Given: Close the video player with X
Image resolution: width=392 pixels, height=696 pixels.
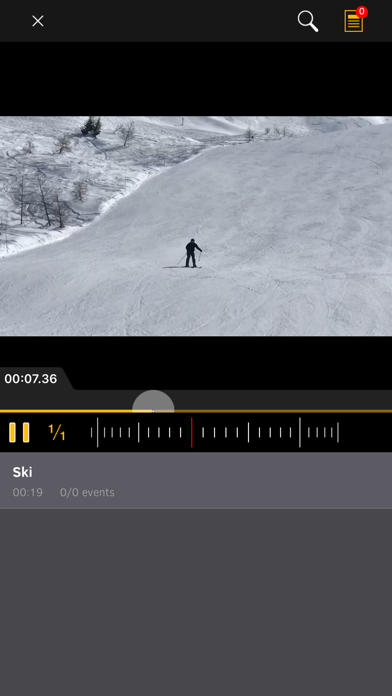Looking at the screenshot, I should [x=38, y=21].
